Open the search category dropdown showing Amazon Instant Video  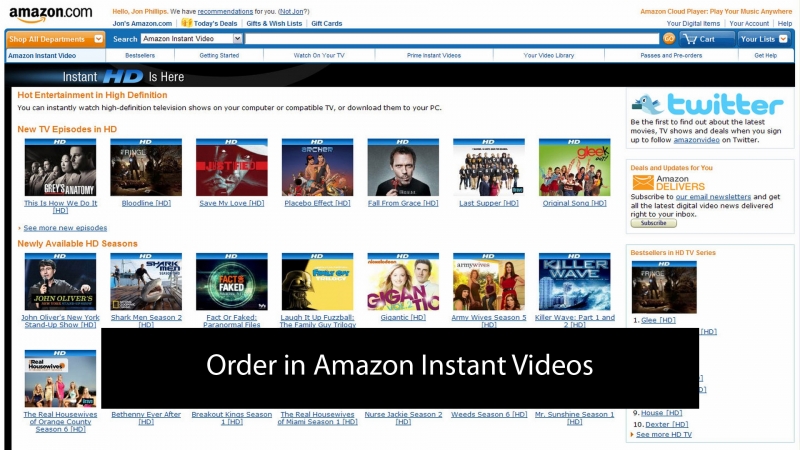tap(190, 39)
